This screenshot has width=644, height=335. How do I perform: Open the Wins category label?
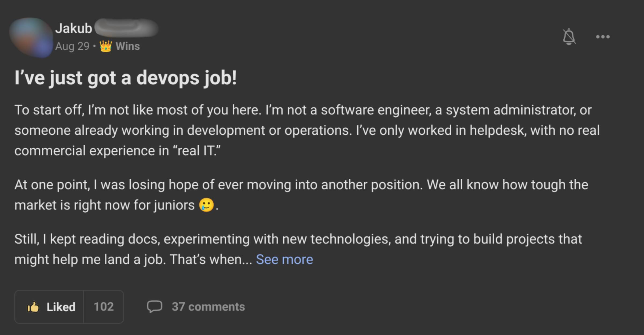pos(128,46)
